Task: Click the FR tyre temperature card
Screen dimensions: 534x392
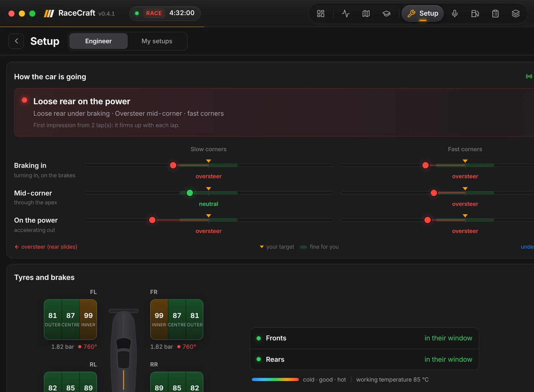Action: (177, 319)
